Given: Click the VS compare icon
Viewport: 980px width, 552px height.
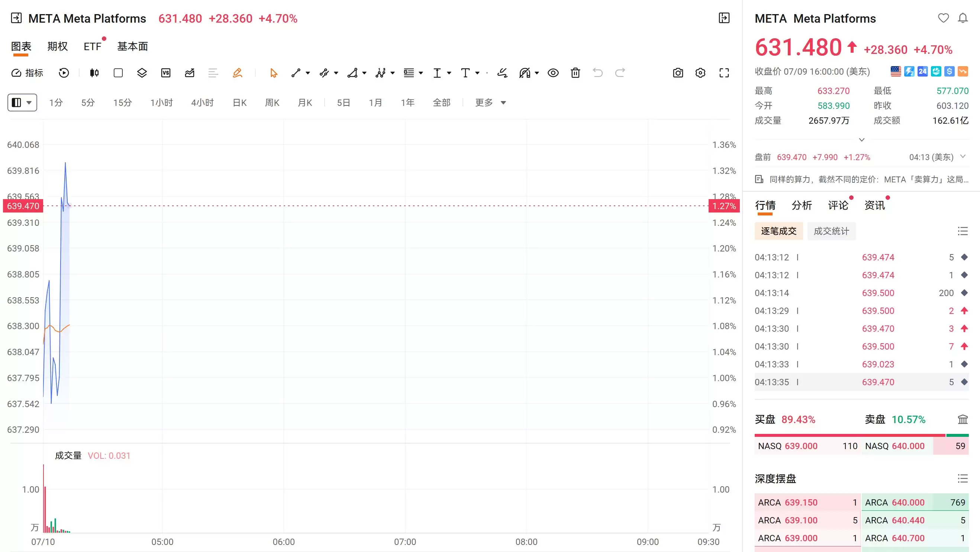Looking at the screenshot, I should [166, 72].
